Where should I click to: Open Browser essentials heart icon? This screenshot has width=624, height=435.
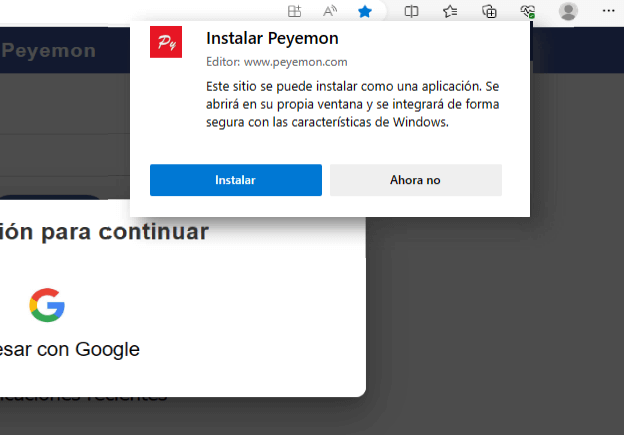pos(528,11)
